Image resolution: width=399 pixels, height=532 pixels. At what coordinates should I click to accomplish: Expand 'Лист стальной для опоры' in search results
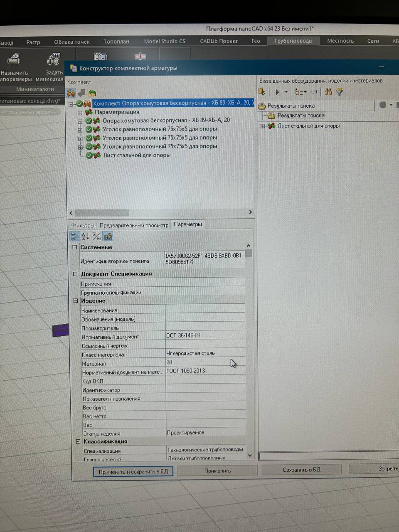(x=262, y=126)
